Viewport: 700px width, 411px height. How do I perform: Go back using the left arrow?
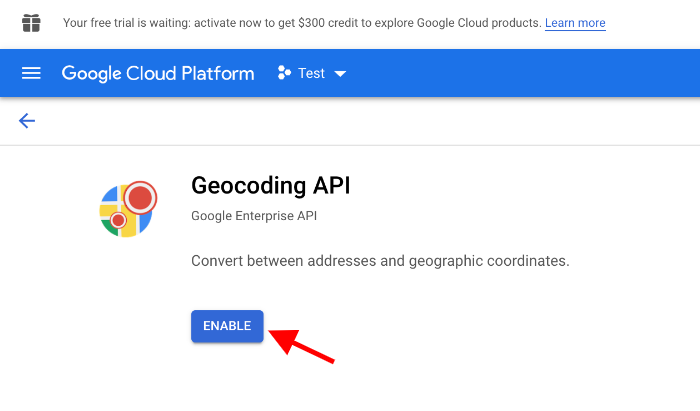coord(27,120)
